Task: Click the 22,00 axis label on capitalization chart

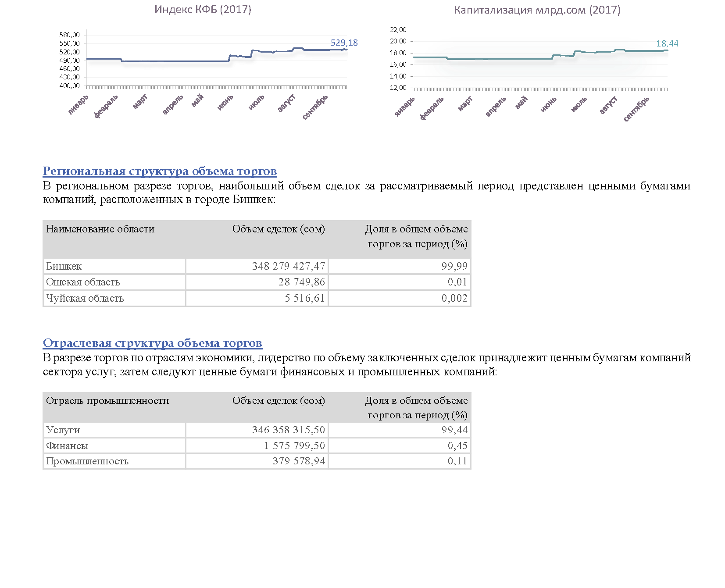Action: tap(398, 30)
